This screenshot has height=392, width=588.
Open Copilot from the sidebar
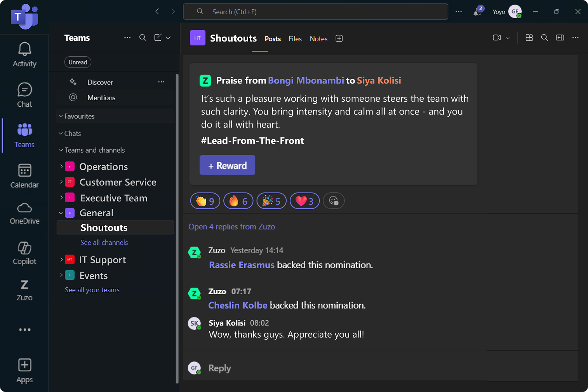[x=24, y=253]
